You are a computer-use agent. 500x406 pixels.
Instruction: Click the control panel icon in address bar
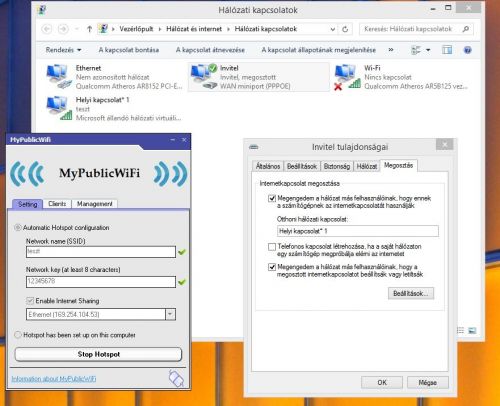point(103,29)
